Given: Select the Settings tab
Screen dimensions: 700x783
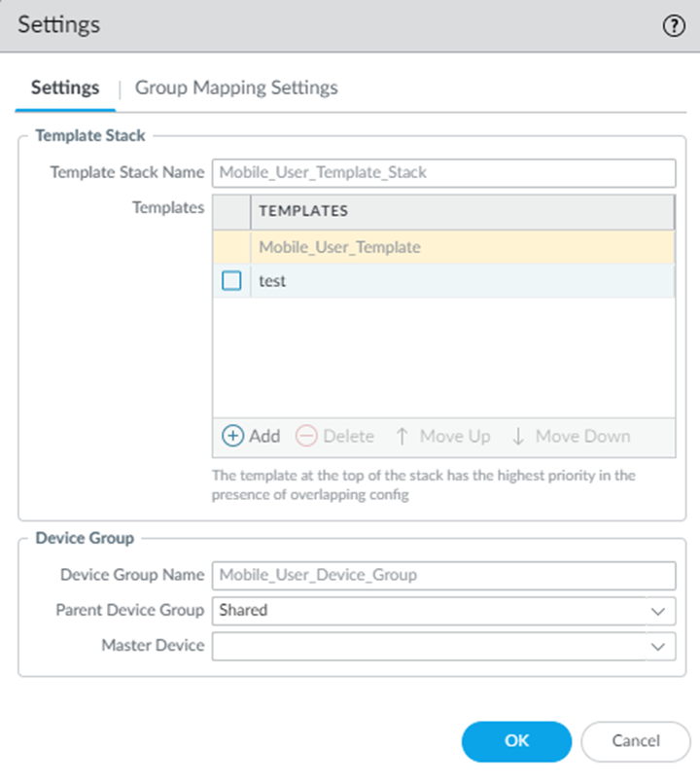Looking at the screenshot, I should tap(65, 88).
